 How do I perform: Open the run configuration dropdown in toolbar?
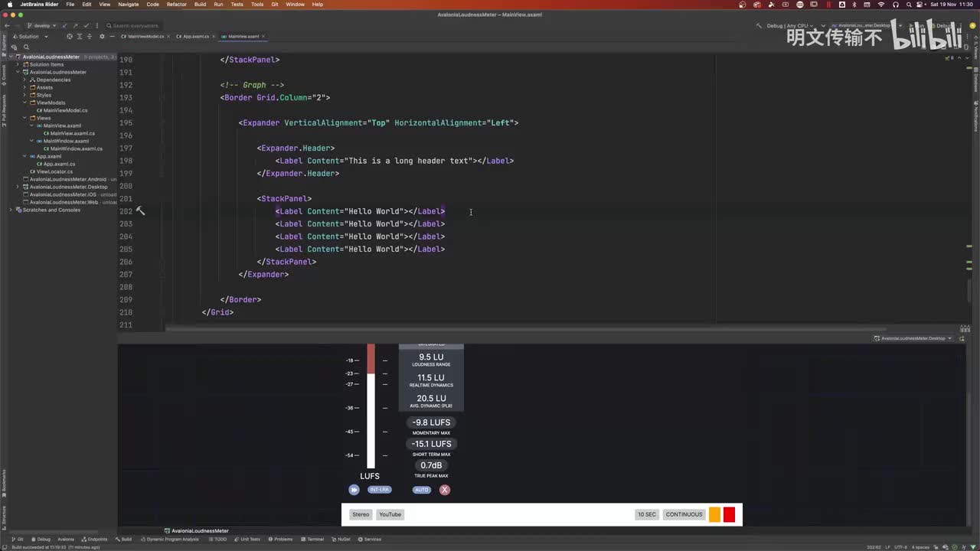[x=867, y=25]
